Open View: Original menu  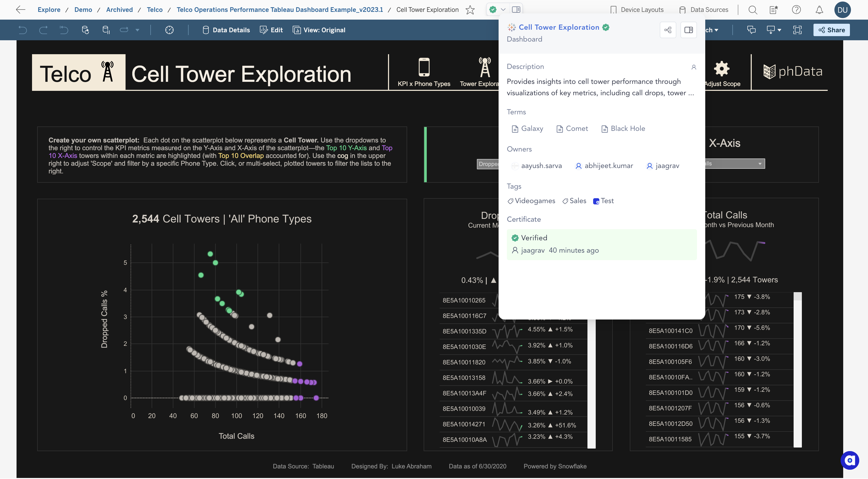[x=319, y=30]
